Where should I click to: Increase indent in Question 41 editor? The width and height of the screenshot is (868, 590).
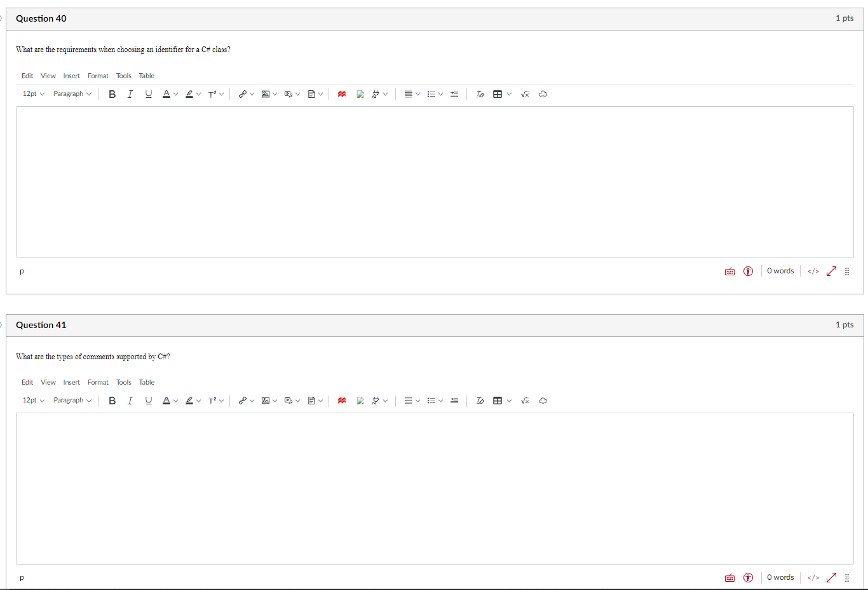[x=454, y=401]
